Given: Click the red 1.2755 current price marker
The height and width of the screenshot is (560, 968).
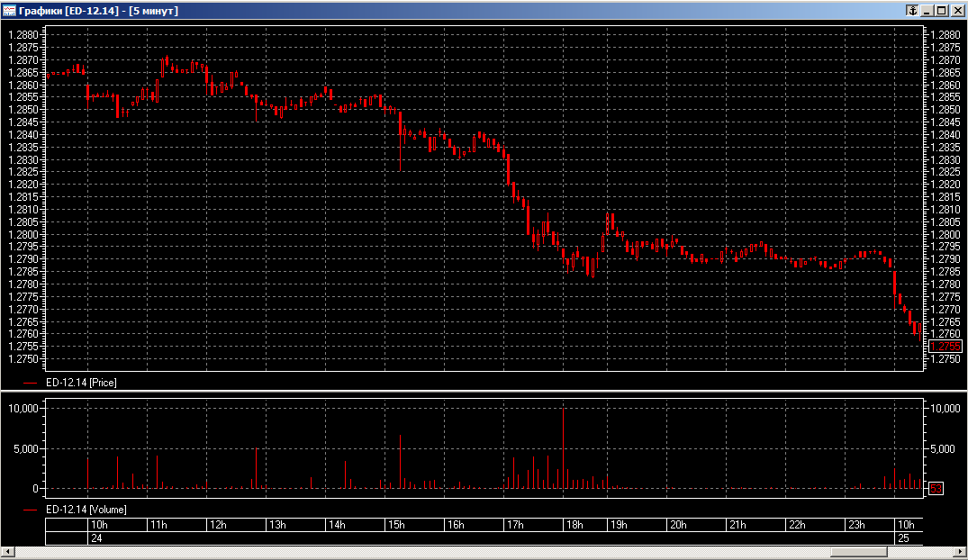Looking at the screenshot, I should click(945, 347).
